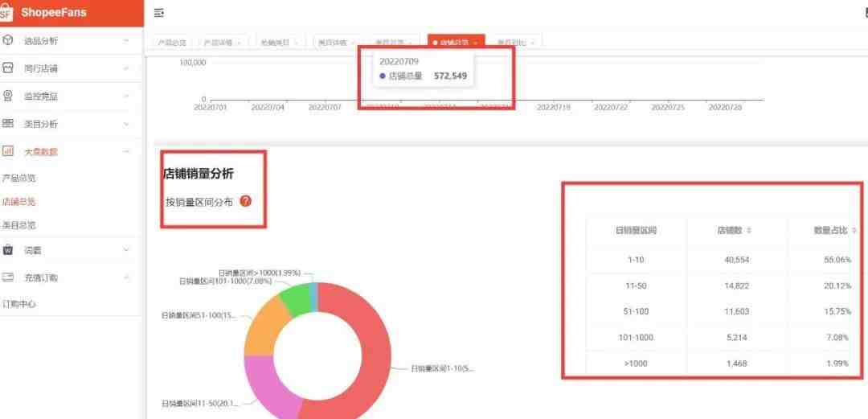Click the 20.12% percentage cell

coord(837,286)
